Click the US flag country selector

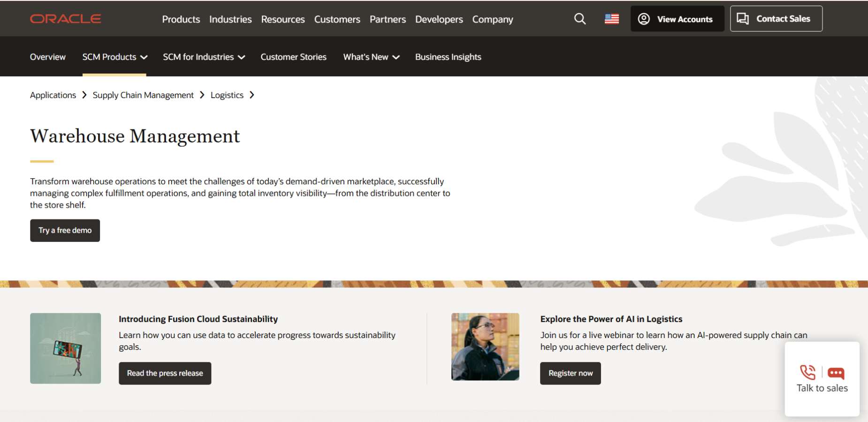point(612,19)
